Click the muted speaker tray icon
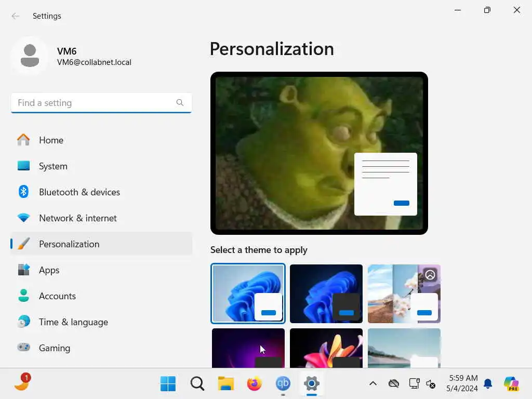 click(431, 384)
